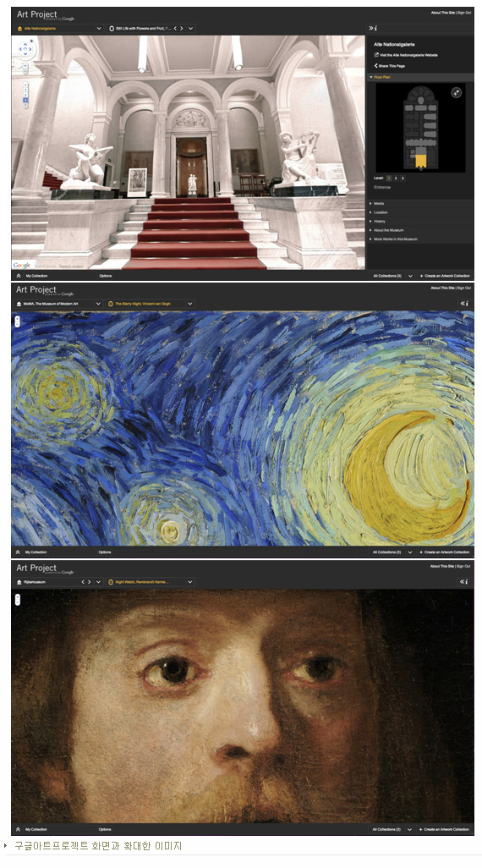
Task: Expand the History section
Action: pyautogui.click(x=420, y=222)
